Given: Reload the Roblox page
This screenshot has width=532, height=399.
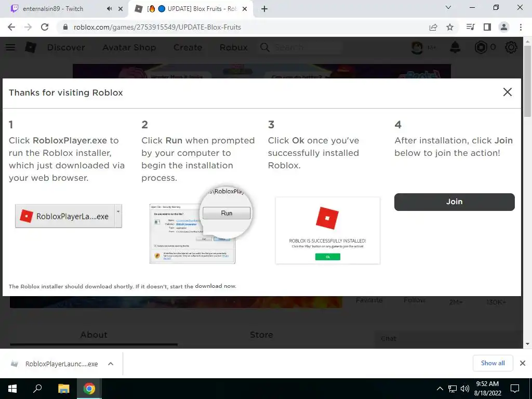Looking at the screenshot, I should 45,27.
